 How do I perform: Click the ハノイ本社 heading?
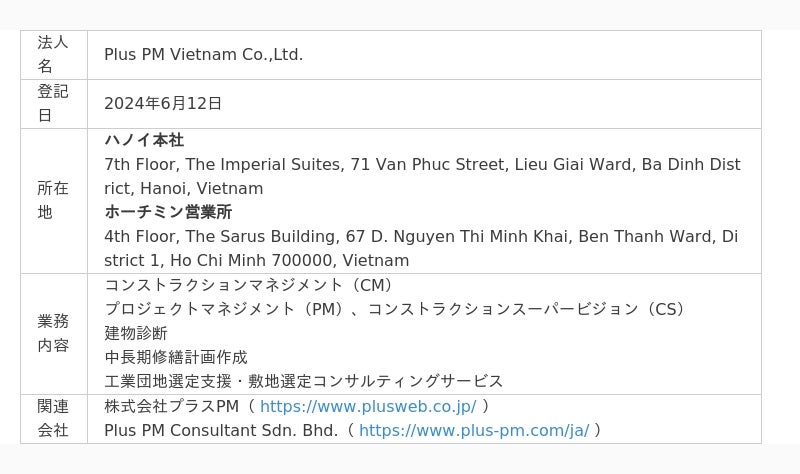144,140
